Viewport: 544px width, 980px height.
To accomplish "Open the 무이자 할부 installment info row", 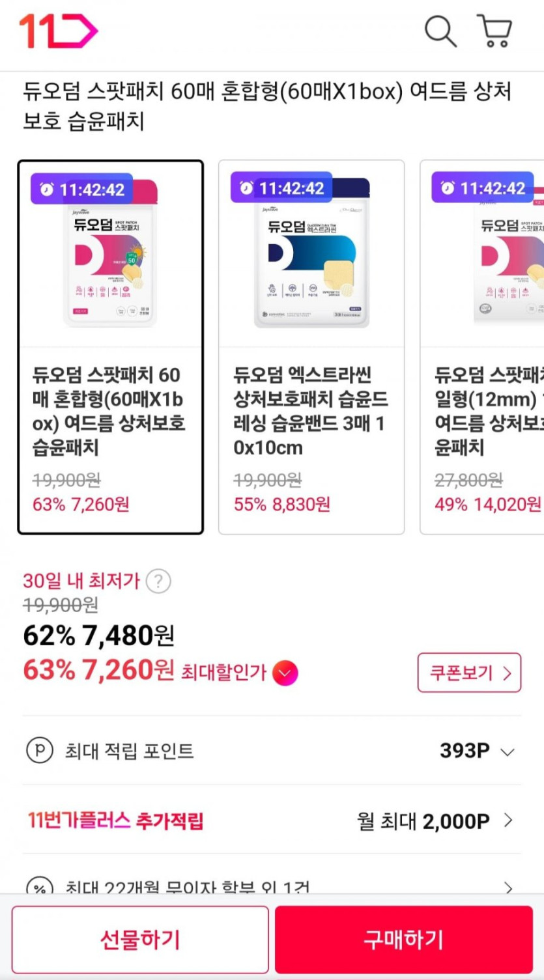I will pyautogui.click(x=272, y=886).
